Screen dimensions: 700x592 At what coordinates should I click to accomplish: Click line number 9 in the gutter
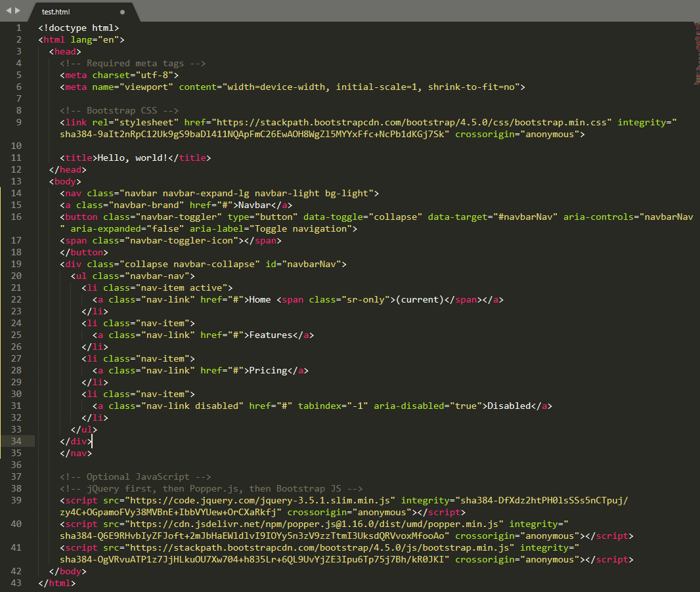[19, 122]
